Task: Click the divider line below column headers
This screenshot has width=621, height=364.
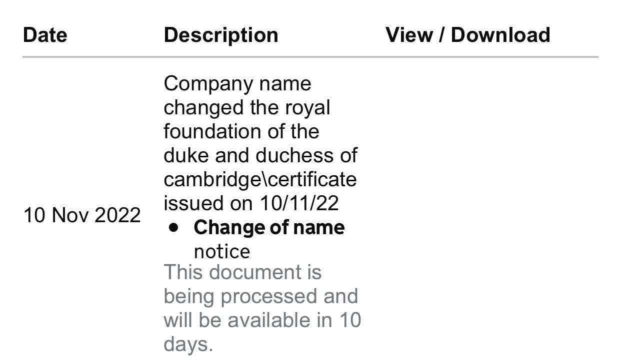Action: [310, 57]
